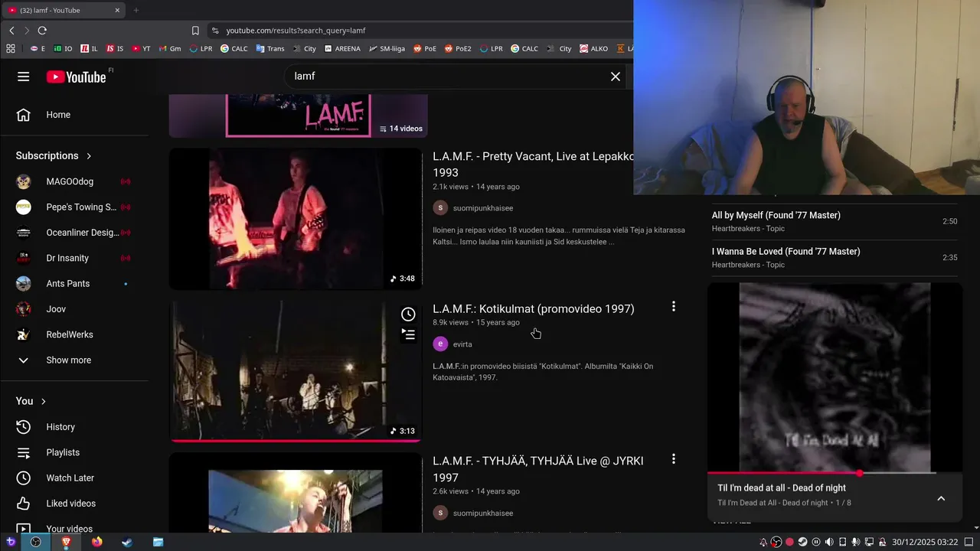Screen dimensions: 980x551
Task: Click the address bar URL
Action: tap(296, 31)
